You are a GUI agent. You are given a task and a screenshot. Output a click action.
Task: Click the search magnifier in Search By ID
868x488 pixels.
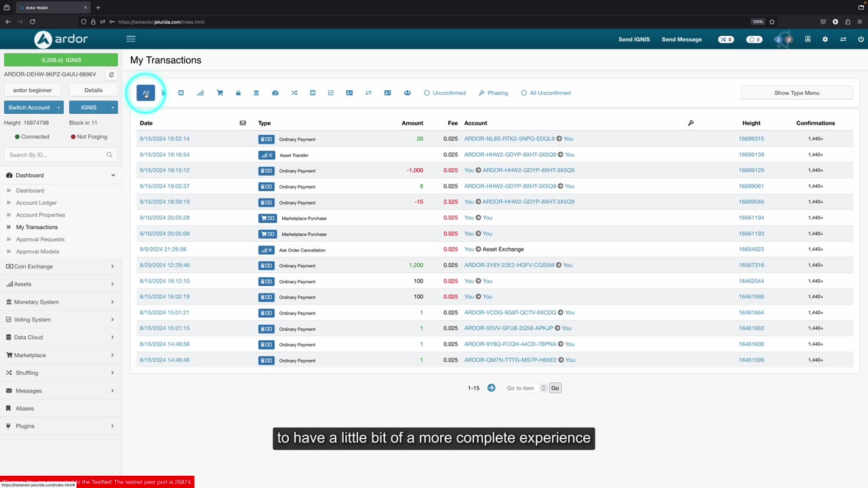[x=109, y=155]
